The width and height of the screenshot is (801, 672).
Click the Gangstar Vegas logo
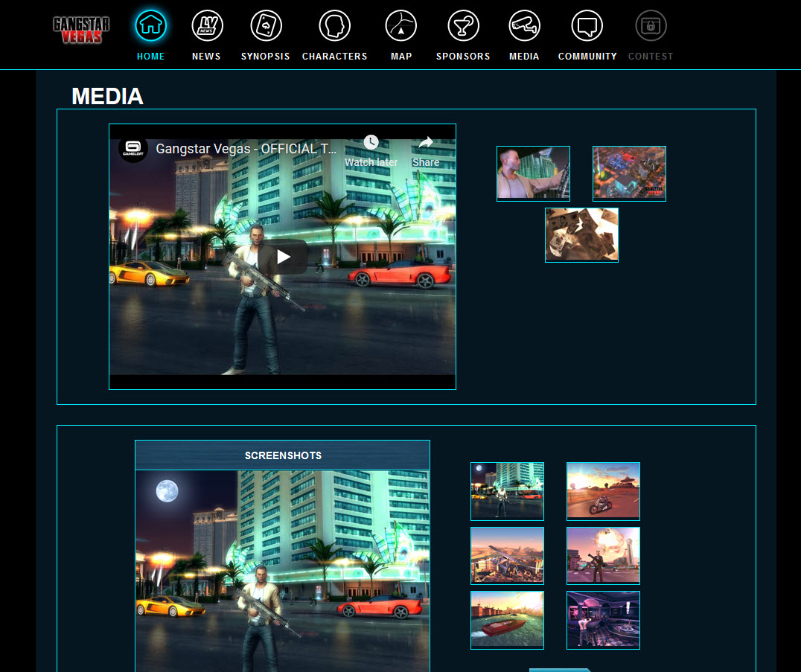81,30
